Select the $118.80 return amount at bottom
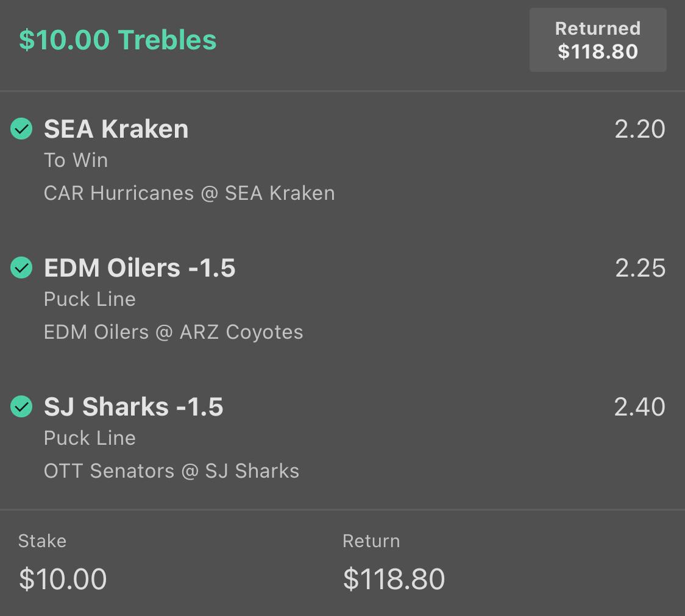The height and width of the screenshot is (616, 685). tap(394, 579)
